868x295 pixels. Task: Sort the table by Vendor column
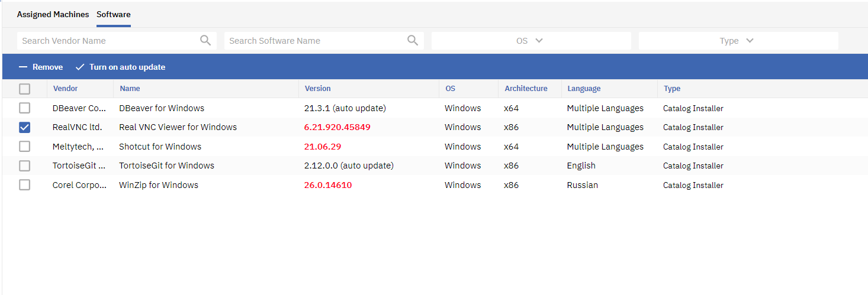click(65, 89)
